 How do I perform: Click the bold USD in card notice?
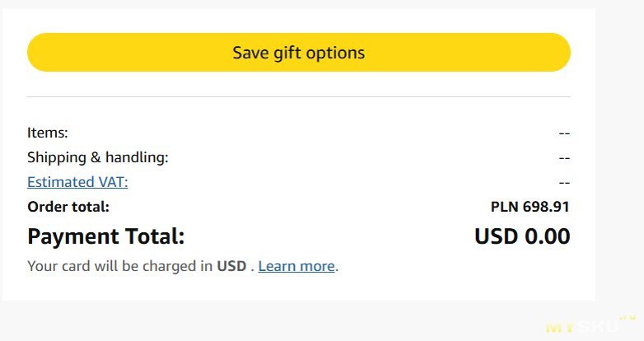(x=231, y=266)
